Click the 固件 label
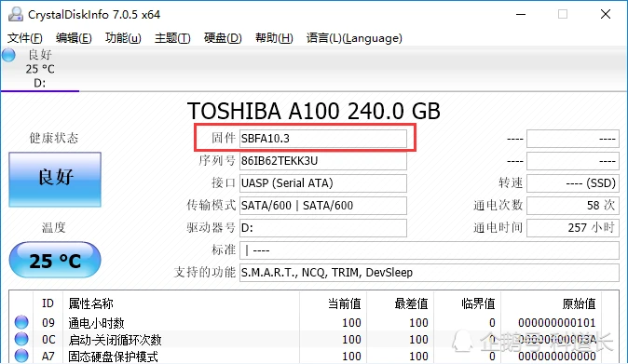Viewport: 628px width, 364px height. (224, 139)
